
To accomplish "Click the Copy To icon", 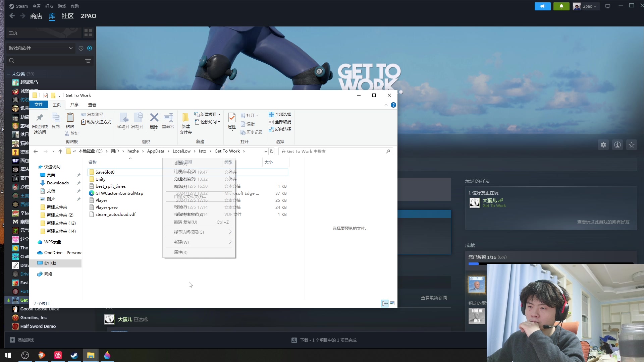I will (138, 118).
